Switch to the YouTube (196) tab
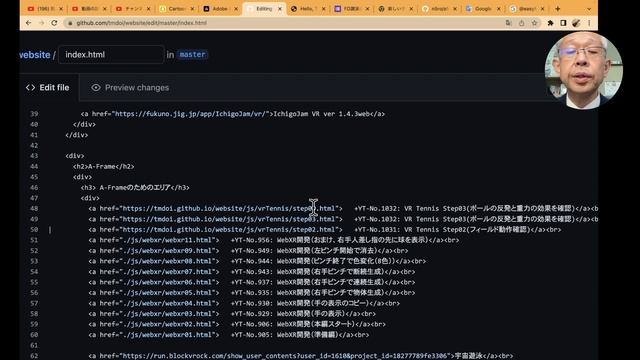The width and height of the screenshot is (640, 360). coord(45,9)
